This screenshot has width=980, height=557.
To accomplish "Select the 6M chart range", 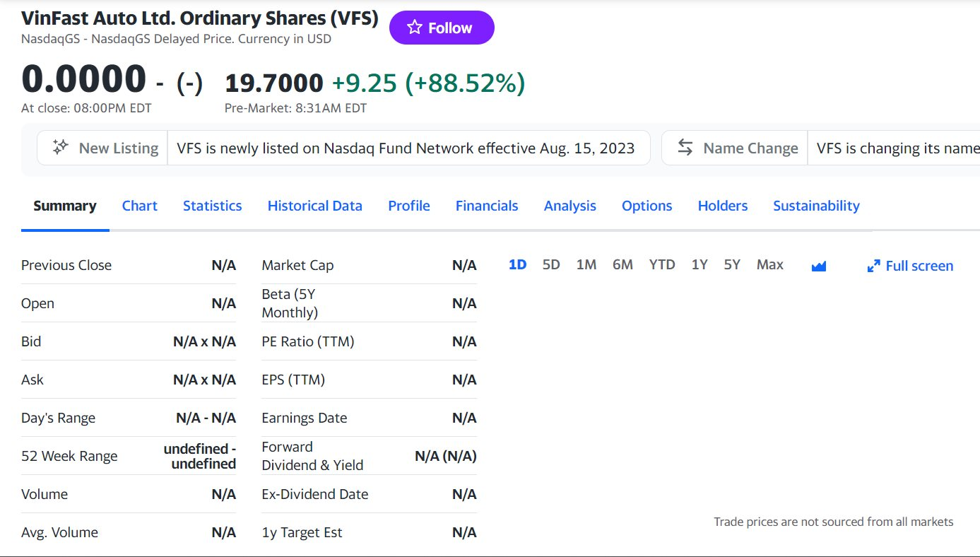I will click(622, 264).
